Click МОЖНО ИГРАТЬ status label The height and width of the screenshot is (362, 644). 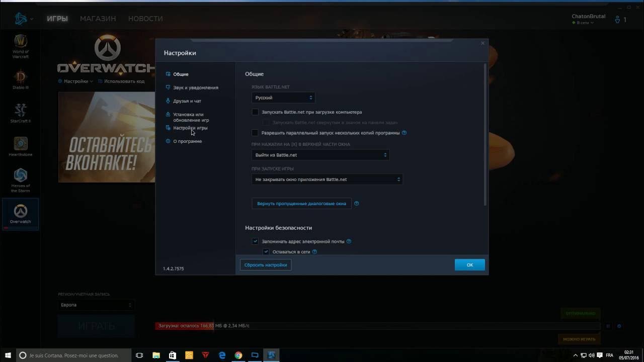pos(579,339)
